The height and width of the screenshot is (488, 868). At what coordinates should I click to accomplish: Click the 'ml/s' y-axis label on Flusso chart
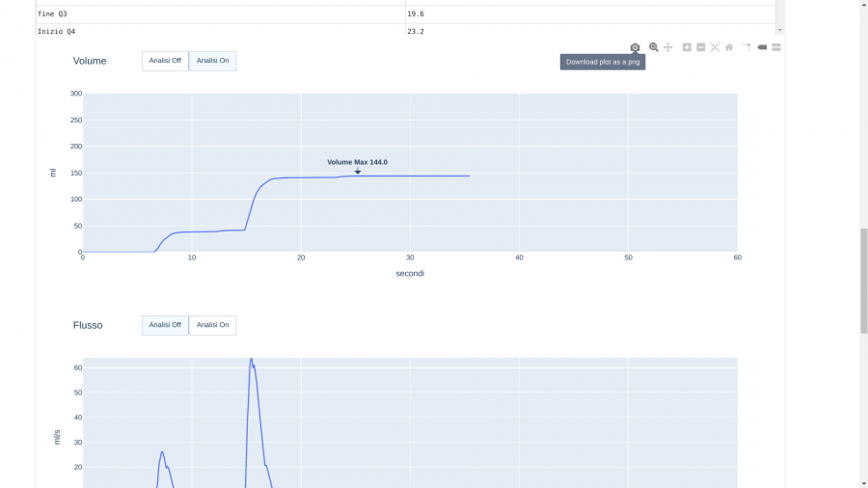coord(57,437)
